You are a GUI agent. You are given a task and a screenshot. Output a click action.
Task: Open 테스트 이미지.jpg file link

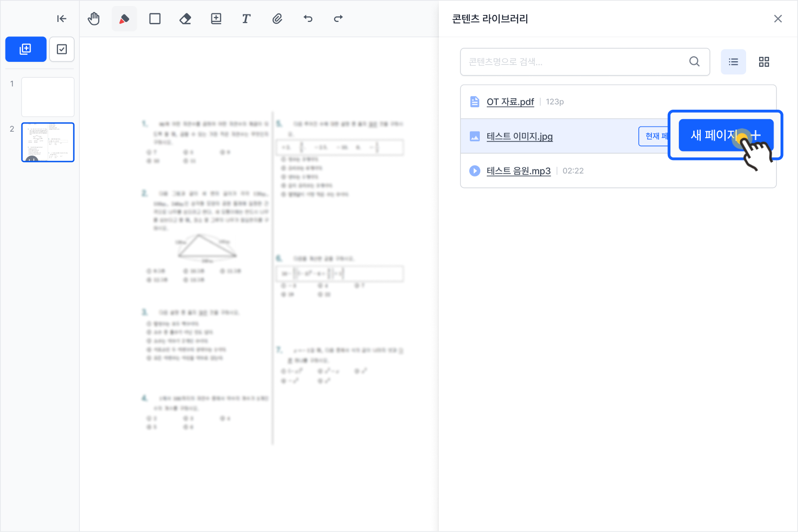point(520,136)
